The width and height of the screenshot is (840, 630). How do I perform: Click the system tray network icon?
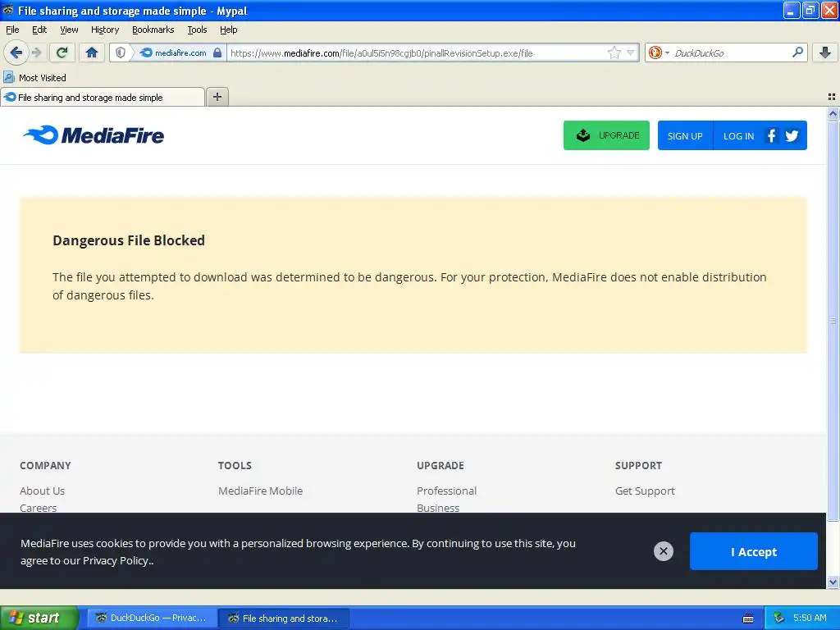tap(778, 618)
